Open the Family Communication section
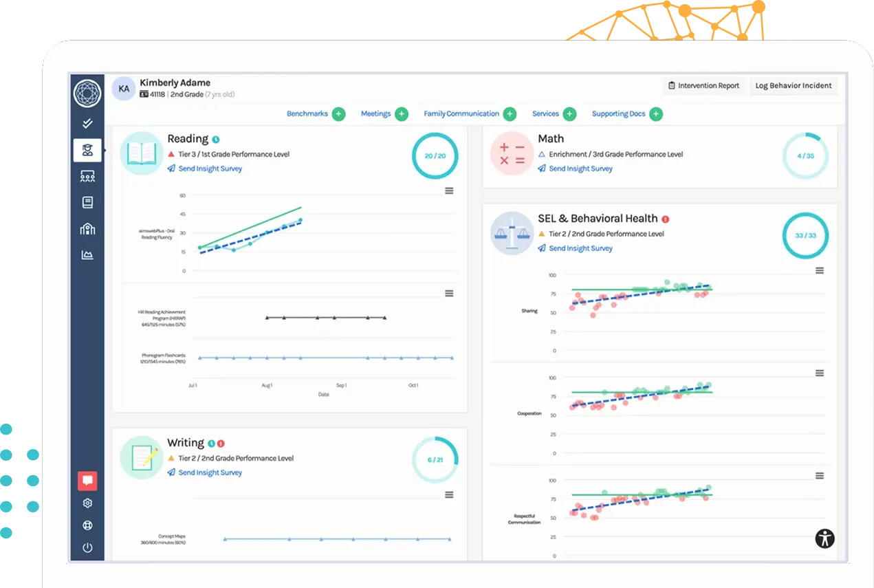Viewport: 874px width, 588px height. [461, 114]
